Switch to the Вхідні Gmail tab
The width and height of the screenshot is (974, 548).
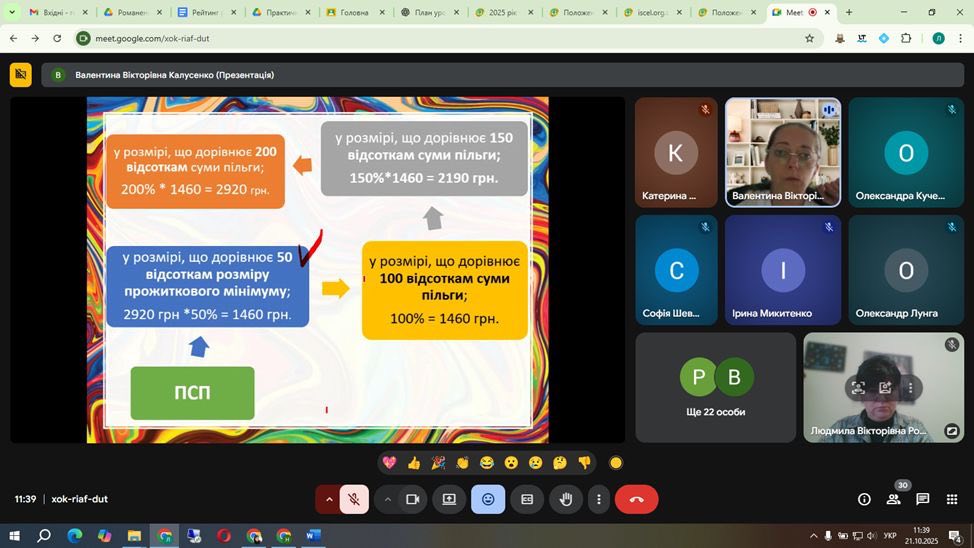[58, 12]
